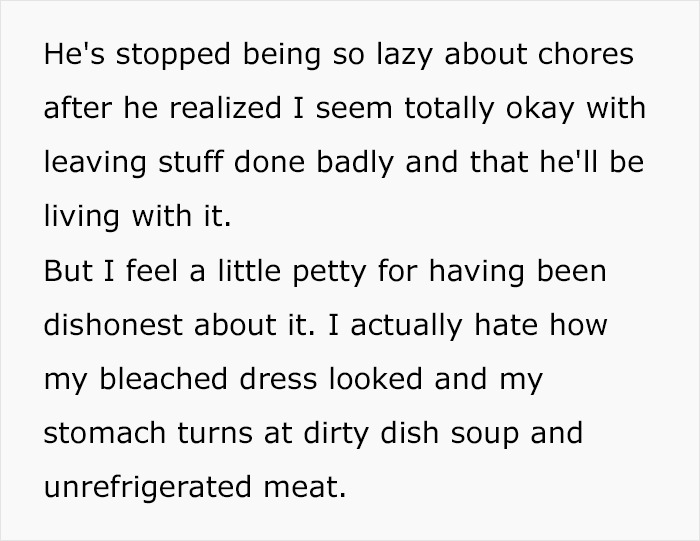This screenshot has width=700, height=541.
Task: Click the word "actually"
Action: pyautogui.click(x=406, y=326)
